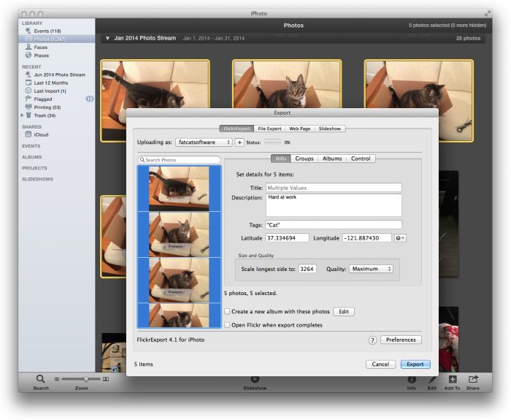
Task: Select second cat thumbnail in export list
Action: [179, 234]
